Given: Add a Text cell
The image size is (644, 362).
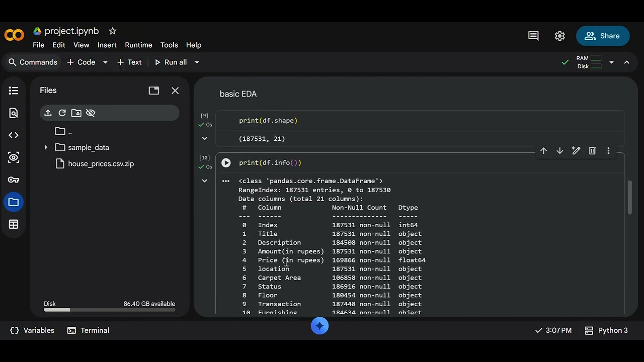Looking at the screenshot, I should click(x=129, y=62).
